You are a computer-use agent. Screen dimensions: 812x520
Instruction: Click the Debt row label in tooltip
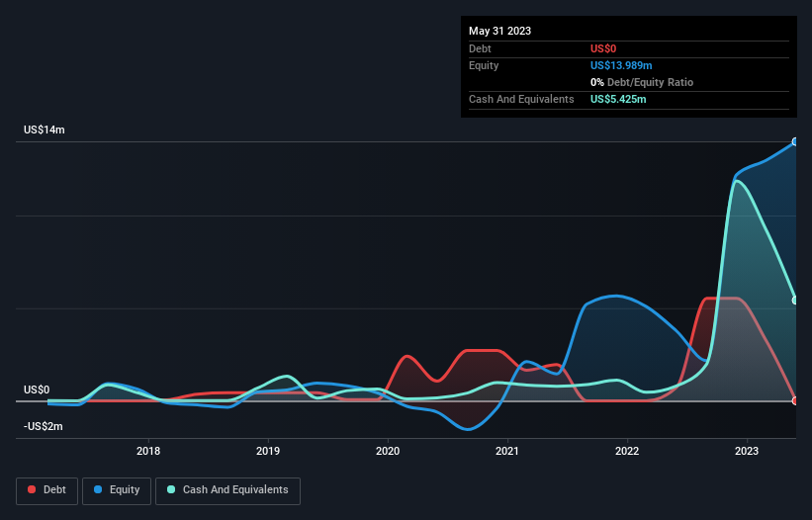pos(480,48)
